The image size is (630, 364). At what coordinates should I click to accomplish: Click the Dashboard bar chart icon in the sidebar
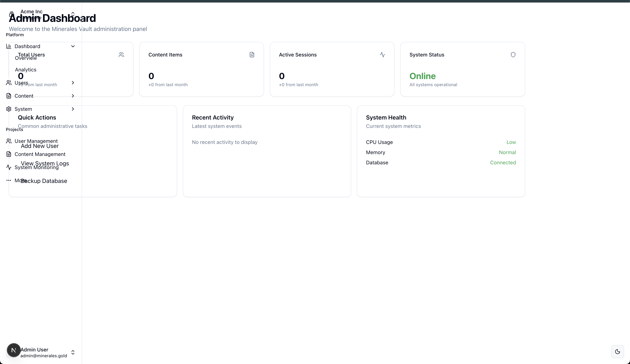[9, 46]
